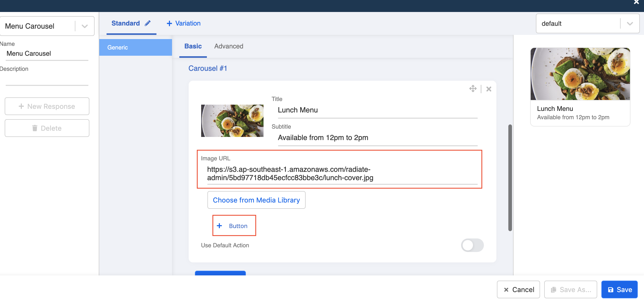Image resolution: width=644 pixels, height=303 pixels.
Task: Click the move handle icon on carousel card
Action: [x=473, y=89]
